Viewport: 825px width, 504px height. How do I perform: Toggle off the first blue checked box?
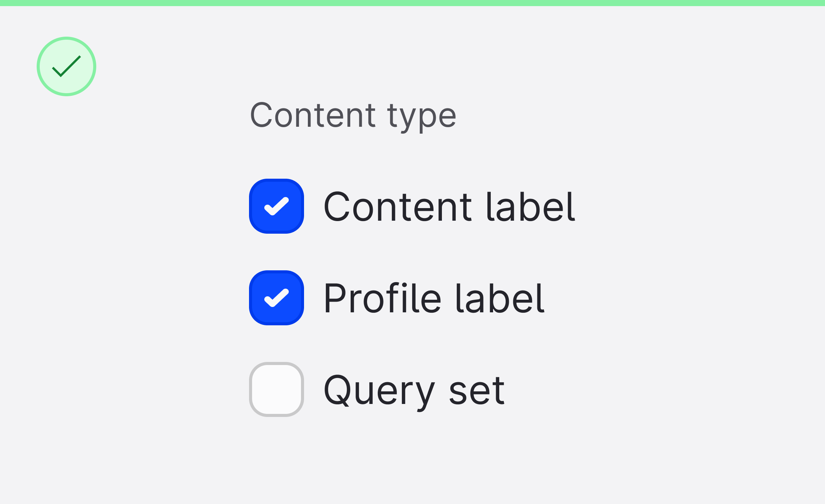click(x=277, y=206)
